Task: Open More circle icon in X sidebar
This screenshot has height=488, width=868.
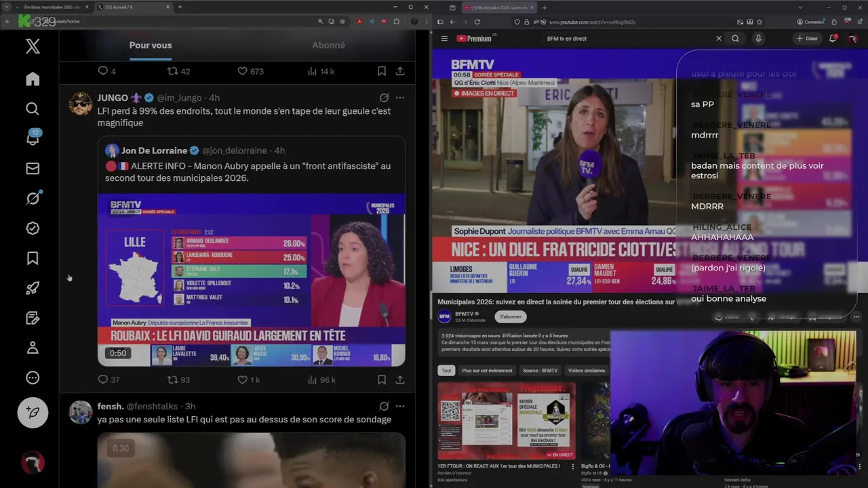Action: click(33, 378)
